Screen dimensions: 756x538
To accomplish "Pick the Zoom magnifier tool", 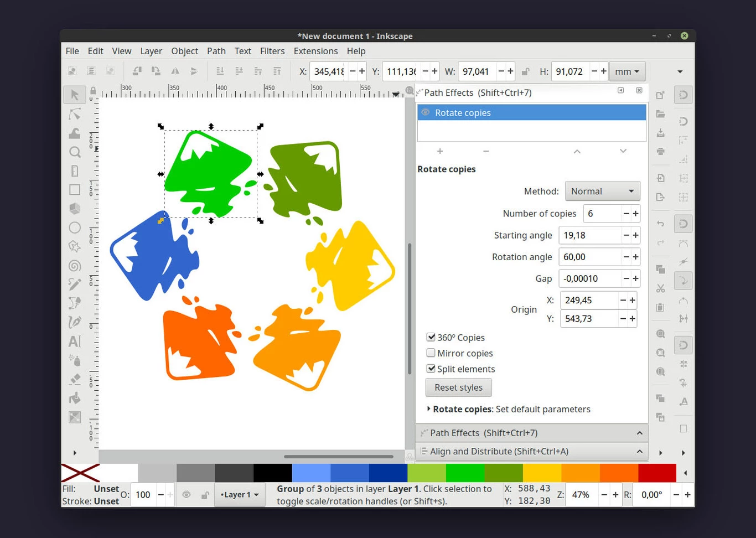I will tap(75, 152).
